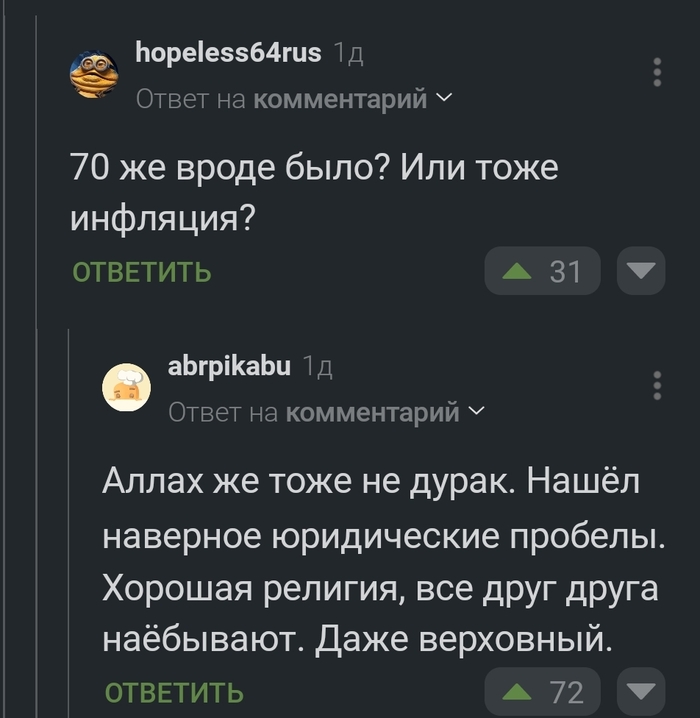Screen dimensions: 700x718
Task: Upvote the comment with 31 rating
Action: tap(517, 271)
